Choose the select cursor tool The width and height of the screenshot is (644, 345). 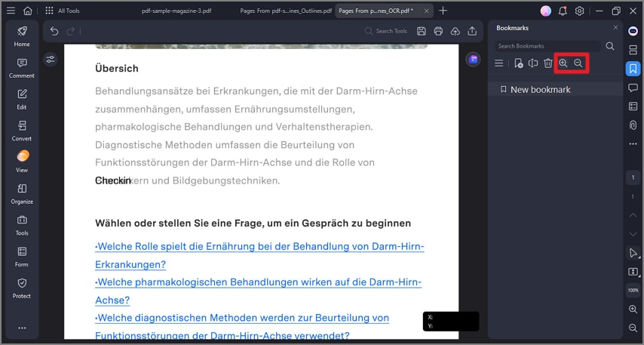[x=633, y=253]
